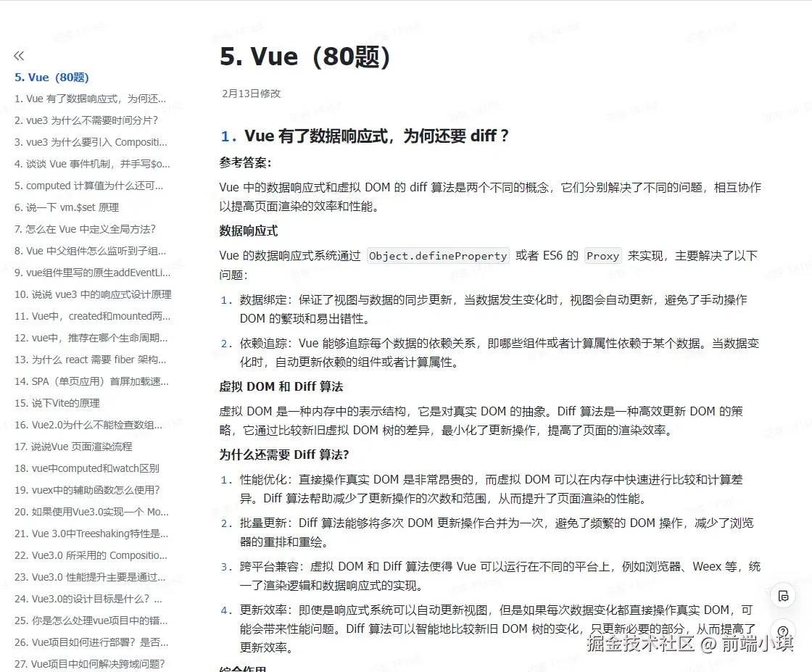Click the 数据响应式 subheading

(249, 231)
